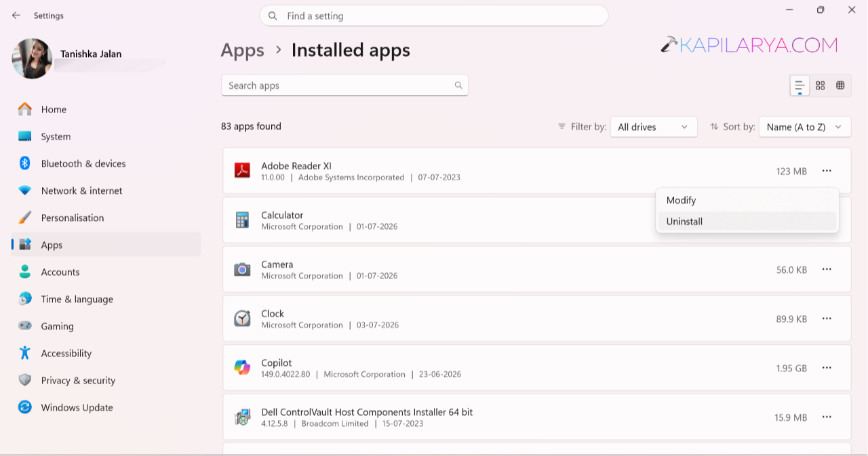Click the Installed apps heading
This screenshot has height=456, width=868.
(351, 50)
